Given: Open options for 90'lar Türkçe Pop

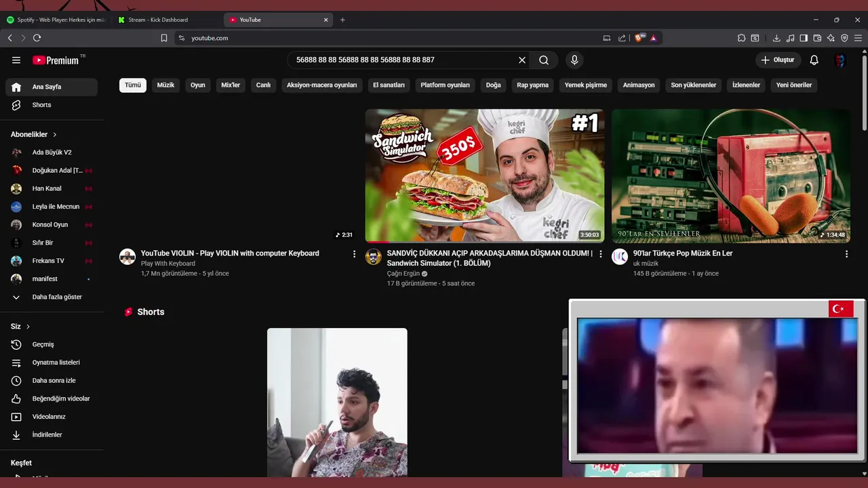Looking at the screenshot, I should pyautogui.click(x=846, y=254).
